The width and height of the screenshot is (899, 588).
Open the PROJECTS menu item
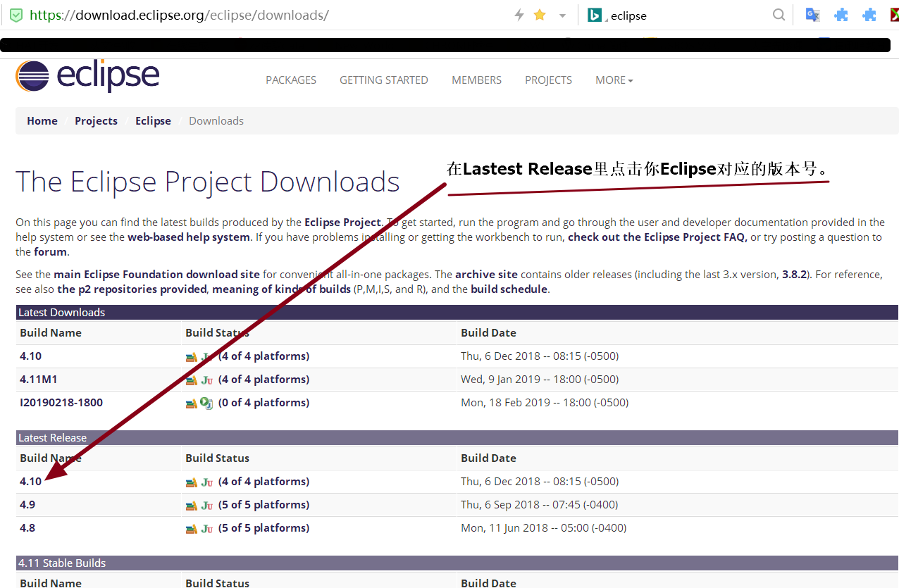pos(549,80)
